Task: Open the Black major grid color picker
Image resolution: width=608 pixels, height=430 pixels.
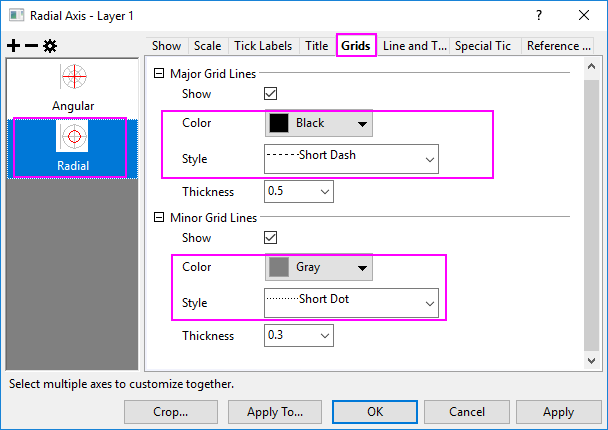Action: pos(319,124)
